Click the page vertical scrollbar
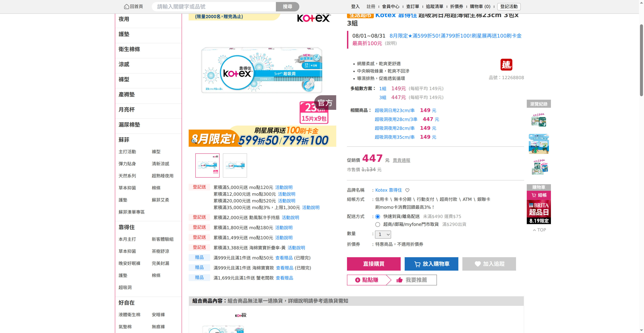This screenshot has width=644, height=333. (x=641, y=60)
